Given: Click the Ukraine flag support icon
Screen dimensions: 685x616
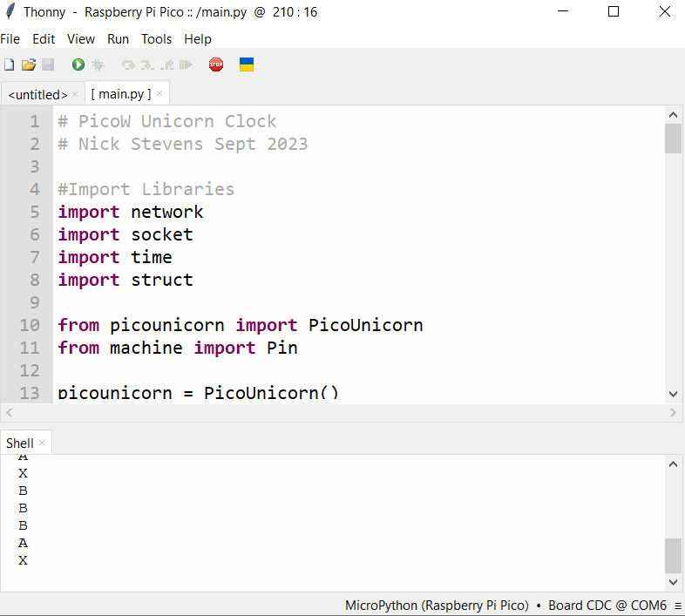Looking at the screenshot, I should pos(247,64).
